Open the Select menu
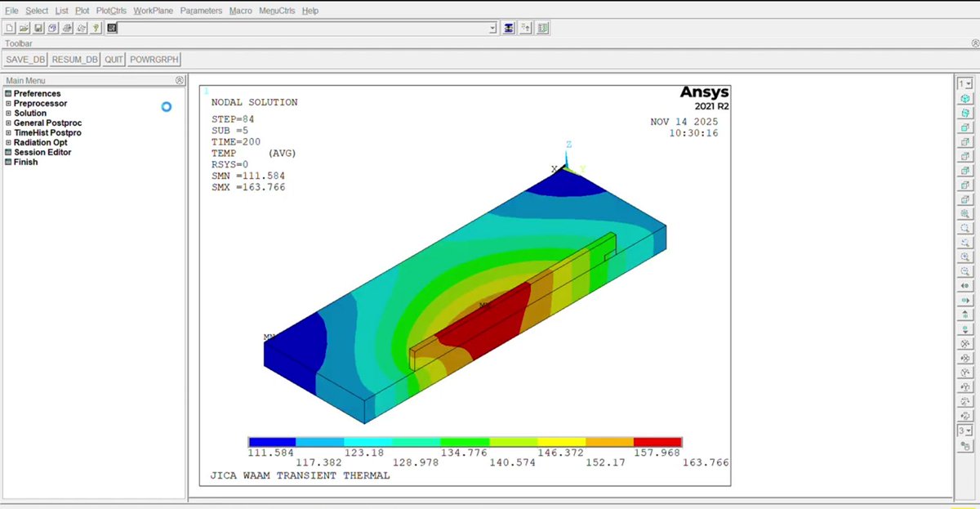The width and height of the screenshot is (980, 509). point(37,11)
